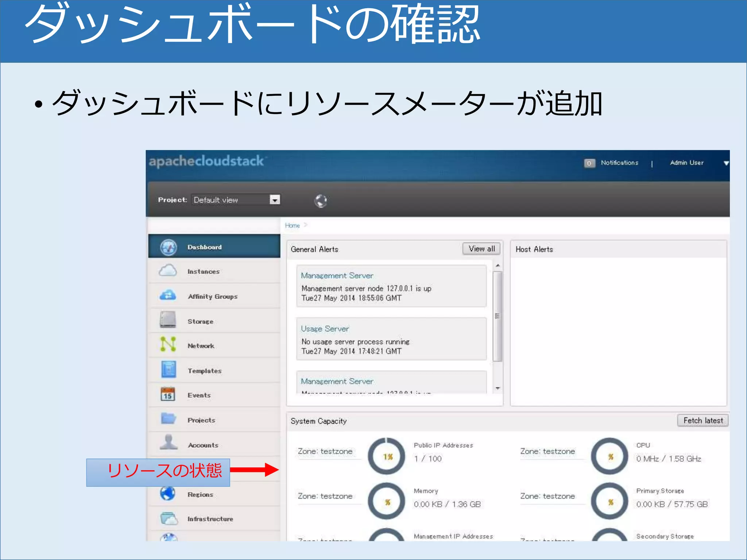Click the Memory usage circular meter
747x560 pixels.
pyautogui.click(x=387, y=501)
